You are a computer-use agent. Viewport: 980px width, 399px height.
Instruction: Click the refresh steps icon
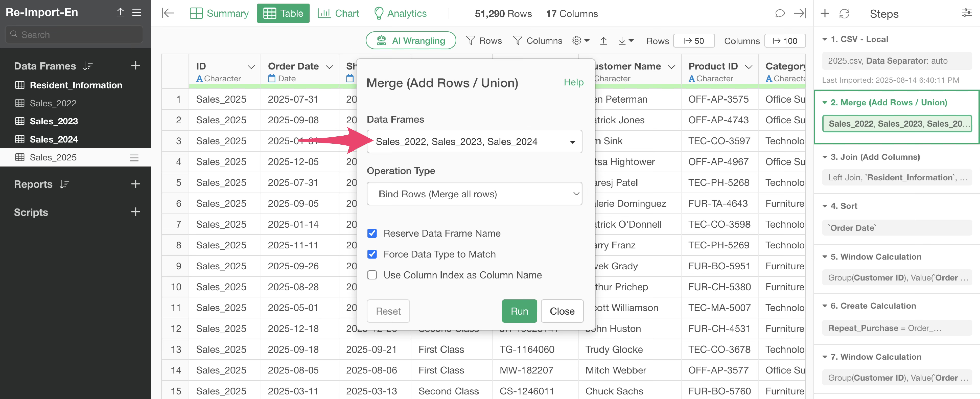pos(844,14)
